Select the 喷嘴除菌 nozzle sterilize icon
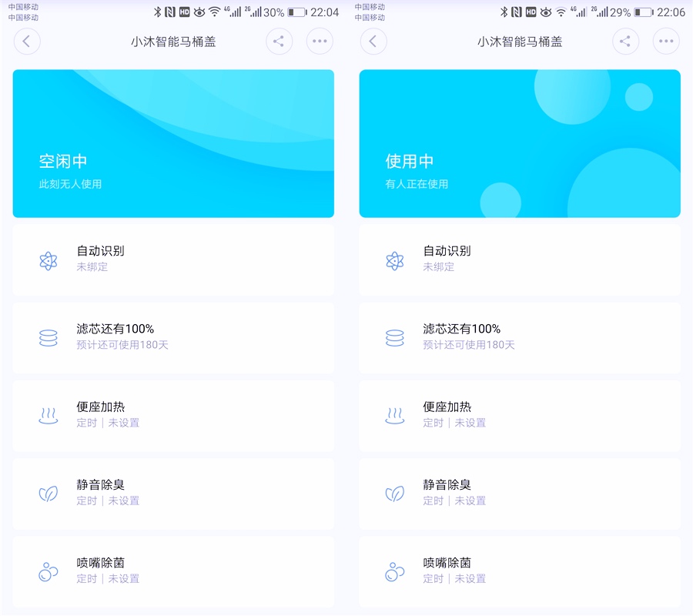 click(x=49, y=571)
